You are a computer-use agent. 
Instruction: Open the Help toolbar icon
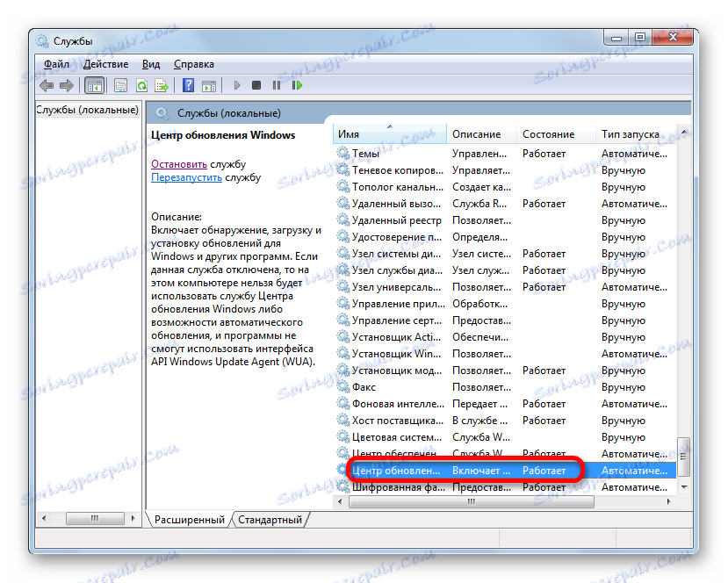[x=188, y=85]
